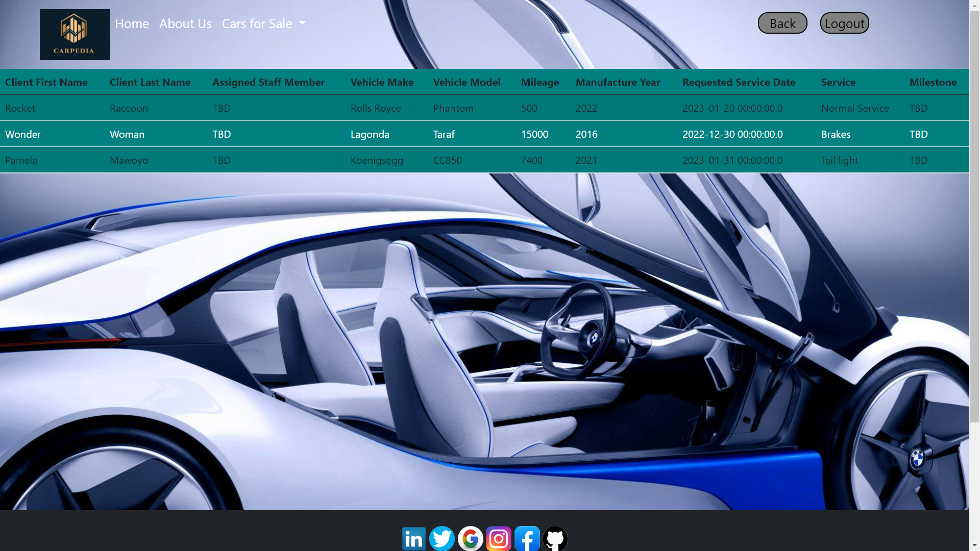Click the Mileage column header
The height and width of the screenshot is (551, 980).
[540, 82]
